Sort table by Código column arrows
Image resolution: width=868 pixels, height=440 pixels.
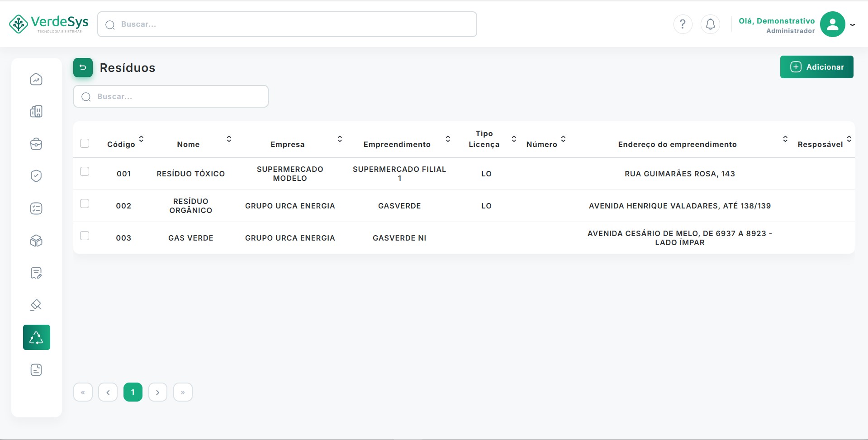pyautogui.click(x=141, y=139)
